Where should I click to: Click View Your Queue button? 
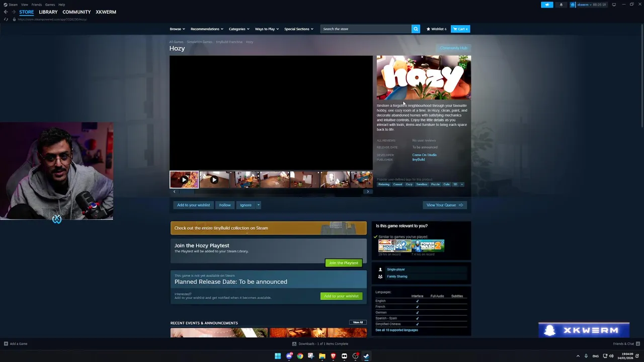click(x=445, y=205)
